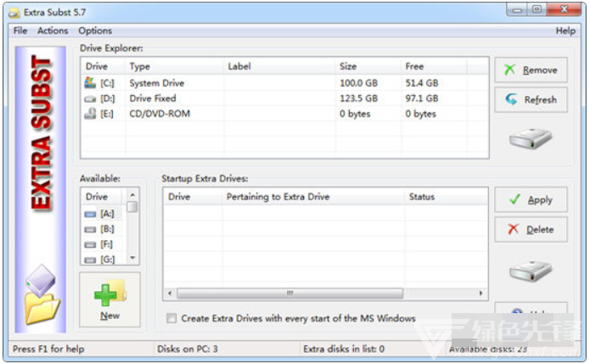Select the C: system drive icon
The width and height of the screenshot is (590, 364).
click(90, 83)
